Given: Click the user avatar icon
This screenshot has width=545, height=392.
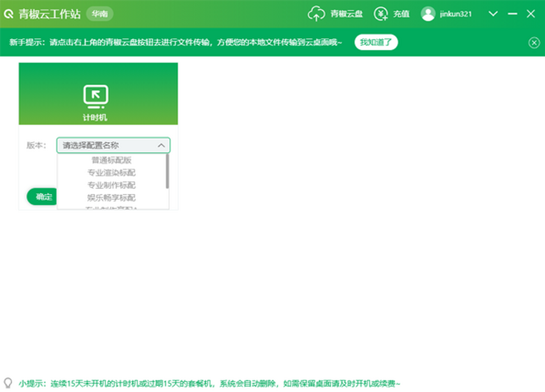Looking at the screenshot, I should (428, 14).
